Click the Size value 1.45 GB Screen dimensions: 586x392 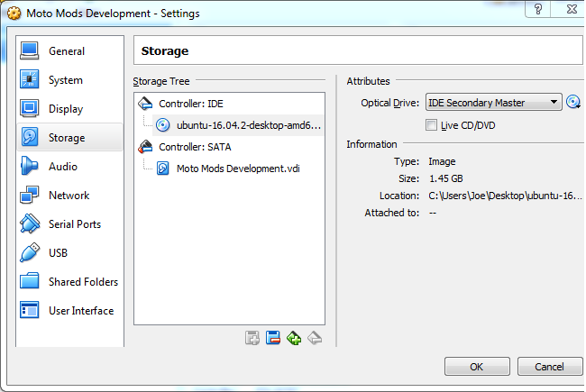(x=446, y=178)
